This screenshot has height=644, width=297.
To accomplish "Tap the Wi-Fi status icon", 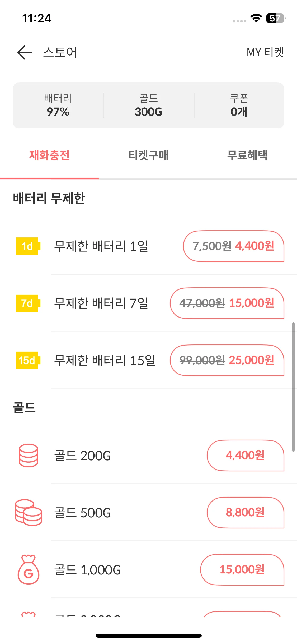I will (256, 18).
